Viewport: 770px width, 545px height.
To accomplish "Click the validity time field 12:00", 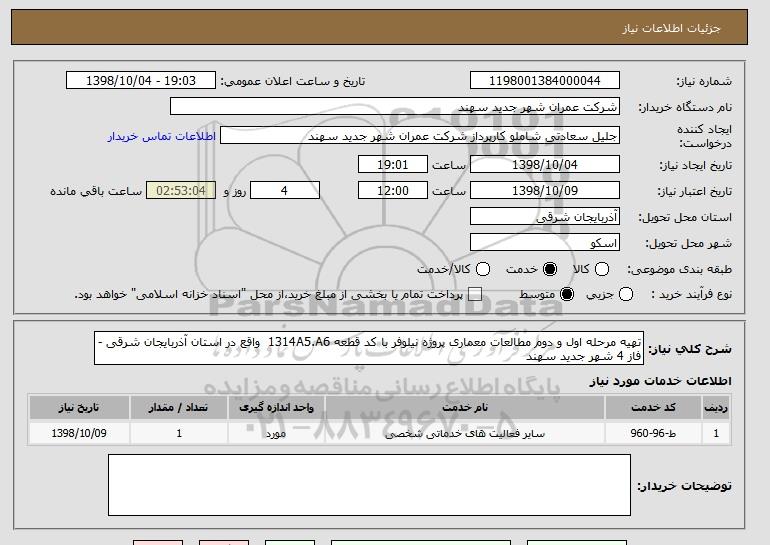I will coord(393,191).
